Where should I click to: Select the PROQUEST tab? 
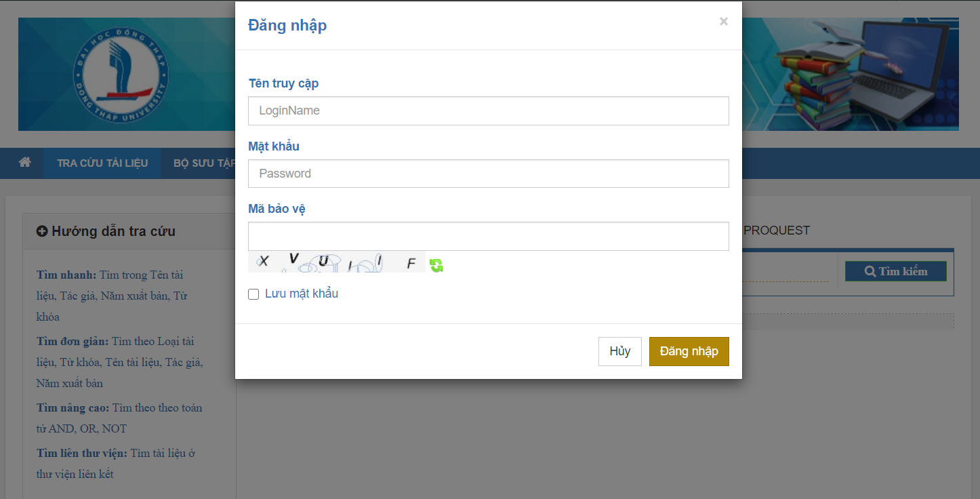click(x=777, y=231)
